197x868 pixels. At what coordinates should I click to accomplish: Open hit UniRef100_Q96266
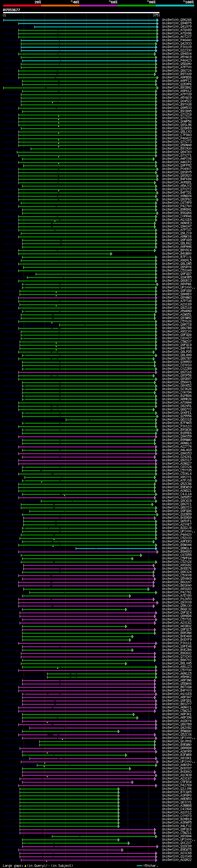[176, 20]
